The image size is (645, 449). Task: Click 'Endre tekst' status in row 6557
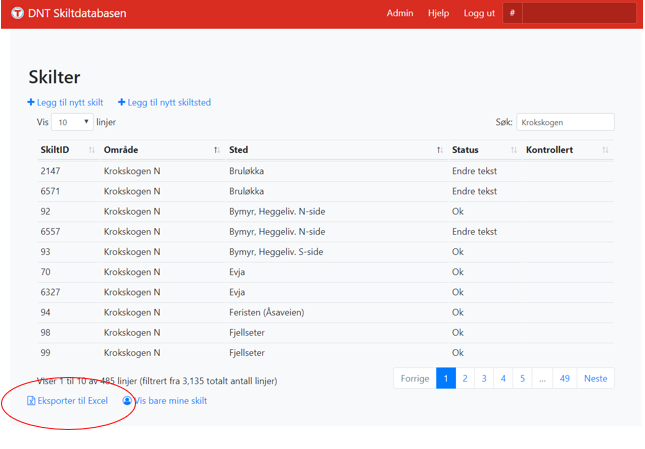coord(474,231)
